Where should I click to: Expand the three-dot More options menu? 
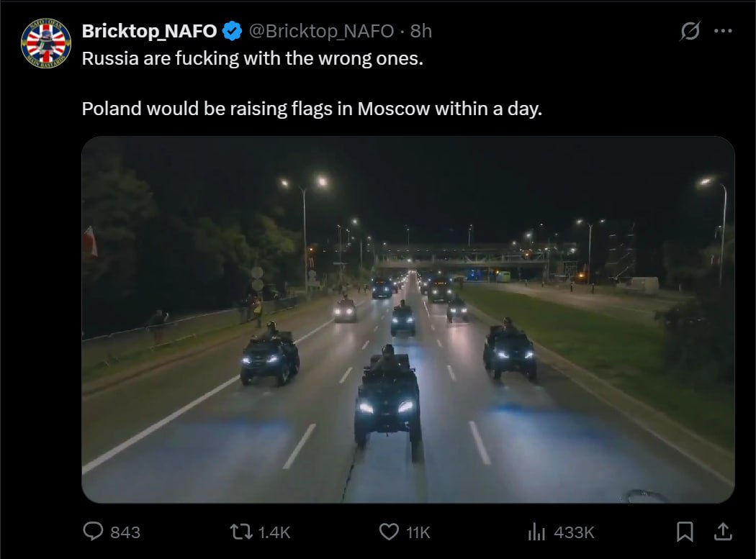click(722, 31)
